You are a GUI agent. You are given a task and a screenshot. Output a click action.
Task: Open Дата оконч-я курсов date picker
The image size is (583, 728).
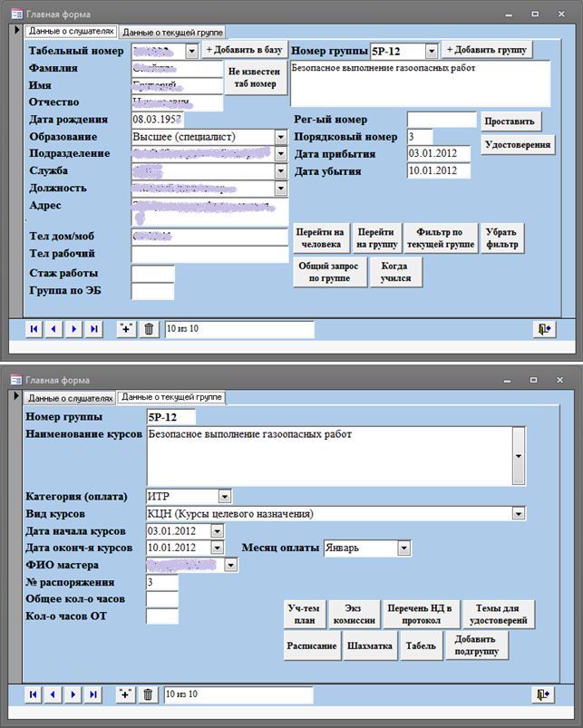(x=218, y=548)
